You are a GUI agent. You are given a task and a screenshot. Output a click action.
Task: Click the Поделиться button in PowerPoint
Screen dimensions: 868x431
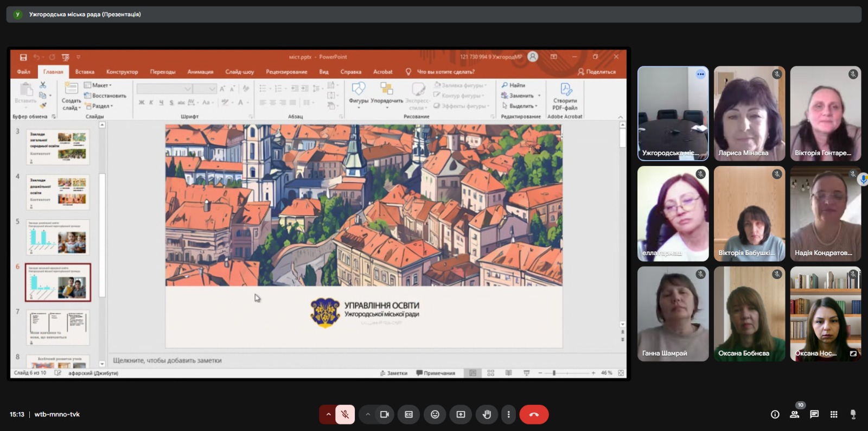(x=597, y=72)
